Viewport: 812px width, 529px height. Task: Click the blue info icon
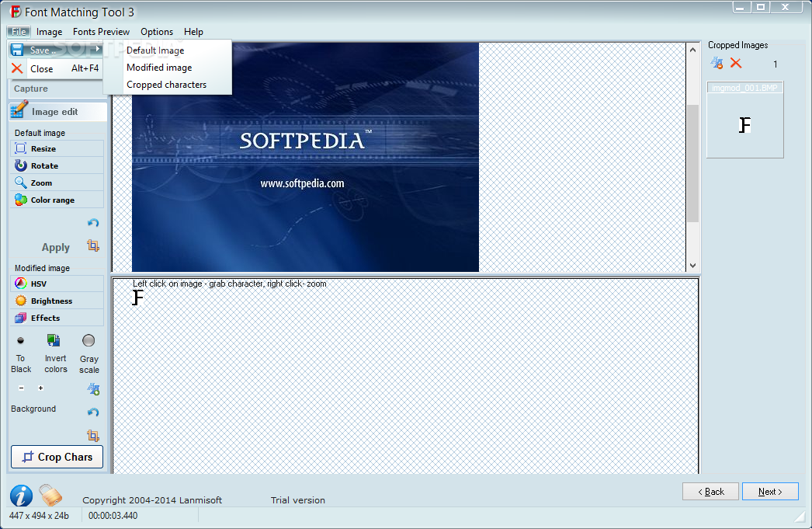point(21,496)
